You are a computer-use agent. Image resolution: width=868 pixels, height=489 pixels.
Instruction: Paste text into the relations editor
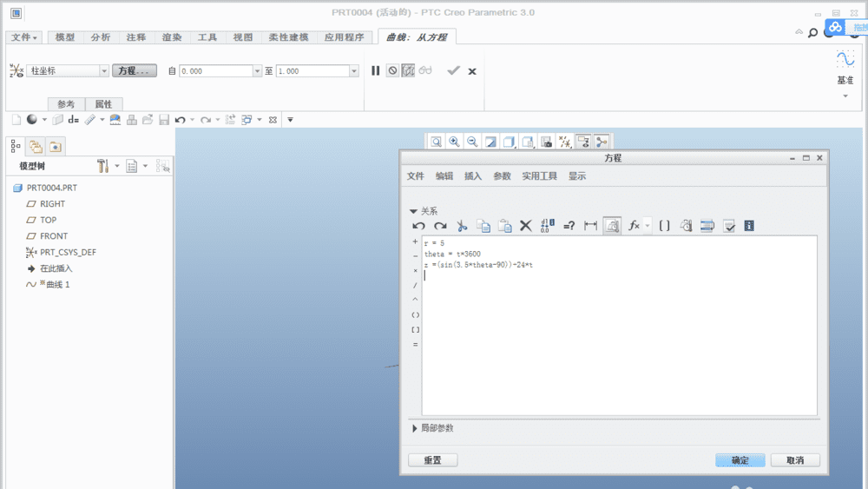point(505,226)
